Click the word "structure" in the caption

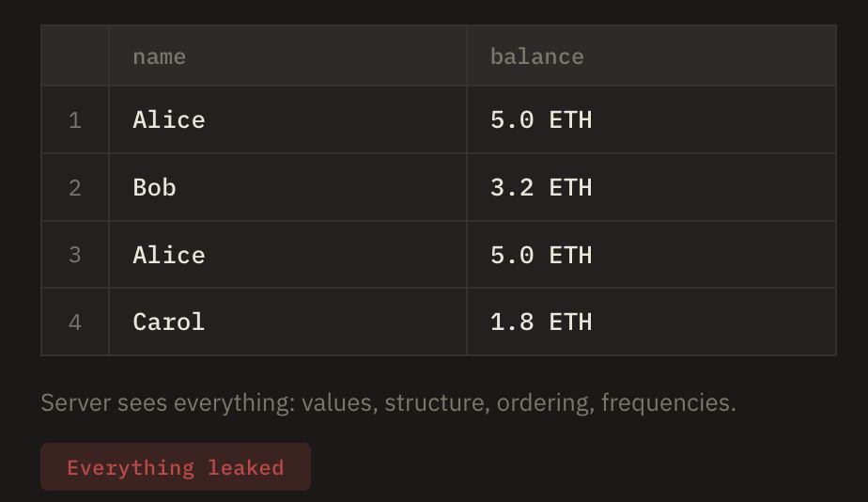[431, 403]
